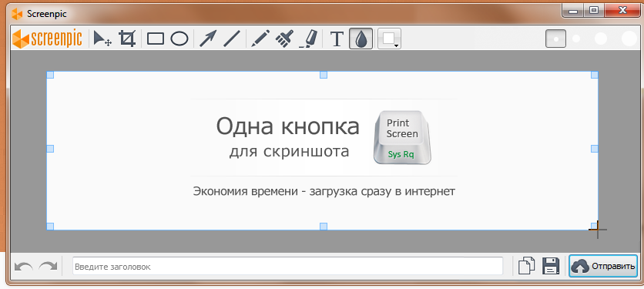Viewport: 644px width, 289px height.
Task: Minimize the Screenpic window
Action: 573,10
